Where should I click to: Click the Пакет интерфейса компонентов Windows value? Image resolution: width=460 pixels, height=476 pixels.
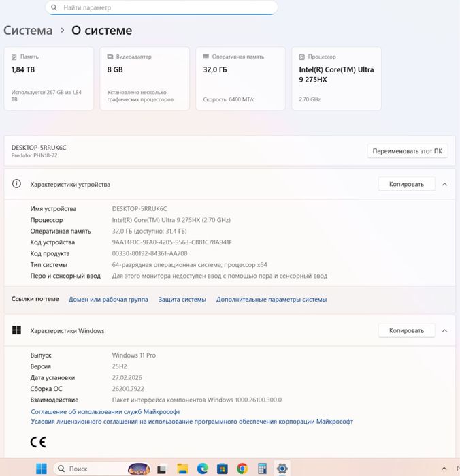pos(197,400)
